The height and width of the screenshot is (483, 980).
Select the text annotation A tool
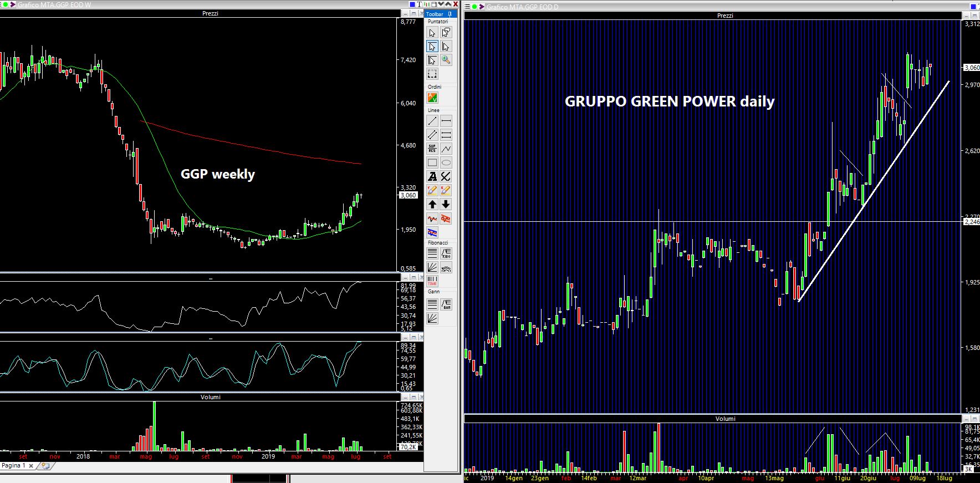(432, 176)
